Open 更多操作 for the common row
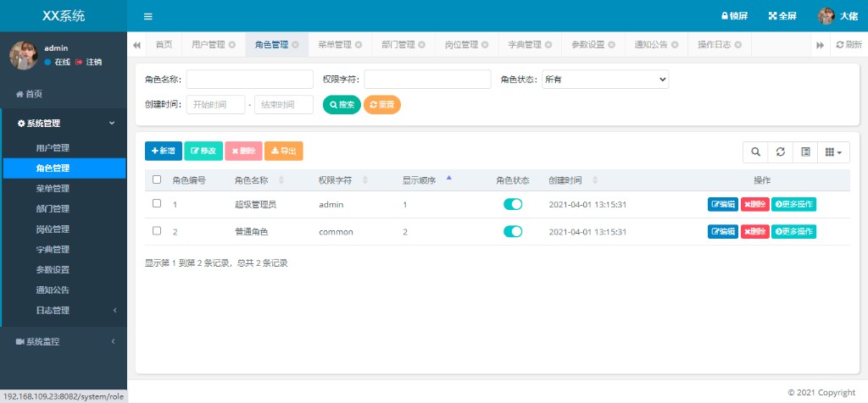868x403 pixels. click(793, 232)
